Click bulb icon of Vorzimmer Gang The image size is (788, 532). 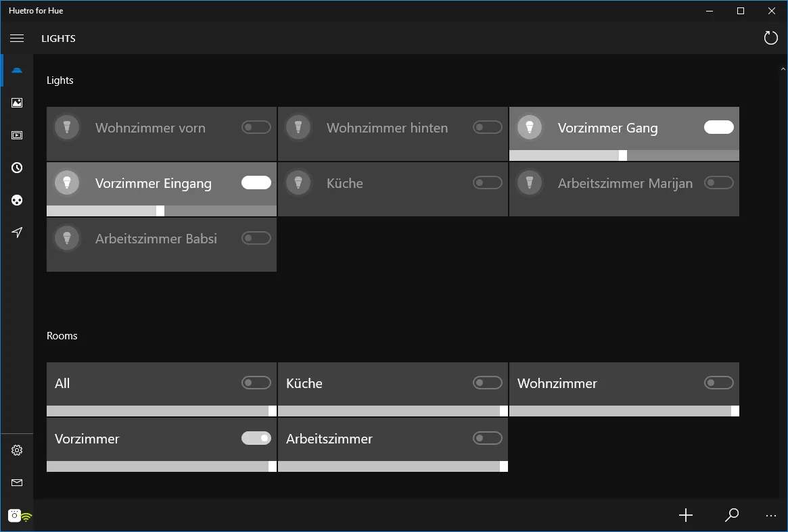pos(529,127)
